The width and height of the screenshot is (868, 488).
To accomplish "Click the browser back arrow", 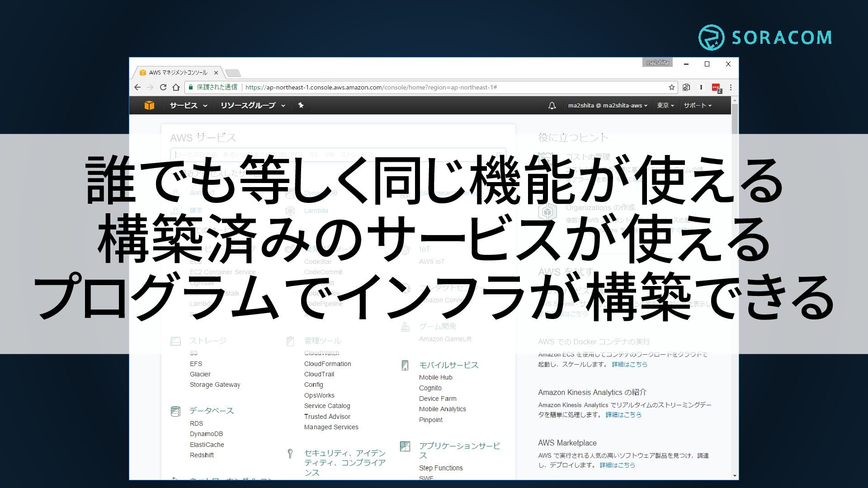I will click(137, 87).
